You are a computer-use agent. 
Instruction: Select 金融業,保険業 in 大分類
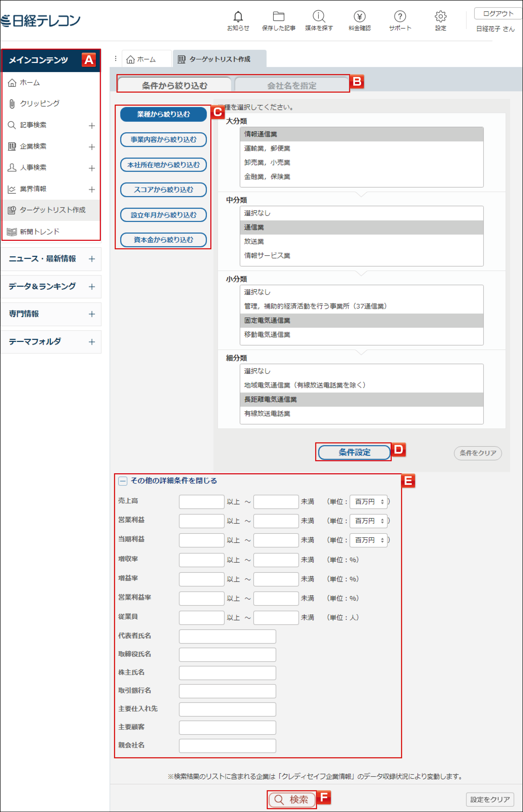point(361,177)
